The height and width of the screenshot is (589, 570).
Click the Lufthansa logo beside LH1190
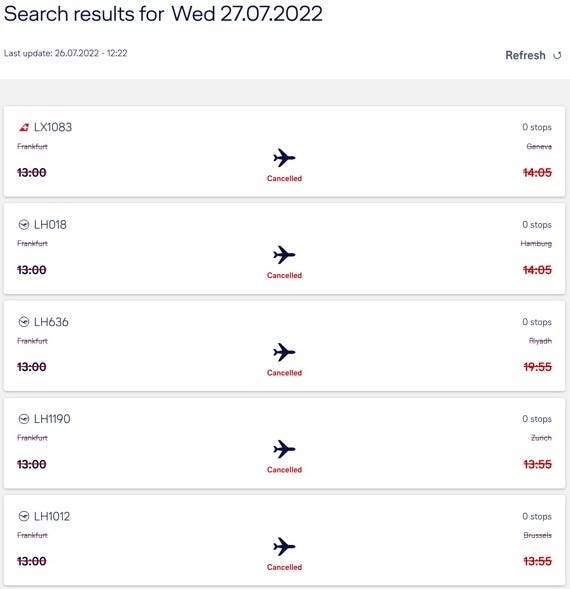click(24, 419)
